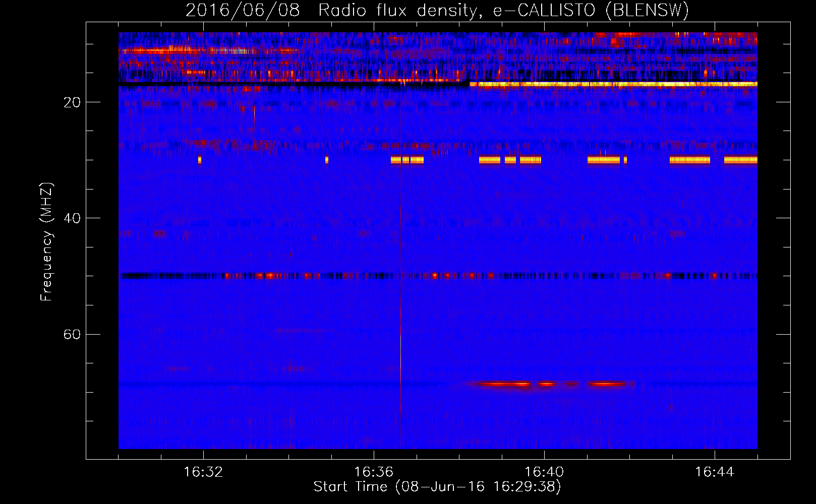
Task: Click the plot title 'Radio flux density, e-CALLISTO (BLENSW)'
Action: click(503, 10)
